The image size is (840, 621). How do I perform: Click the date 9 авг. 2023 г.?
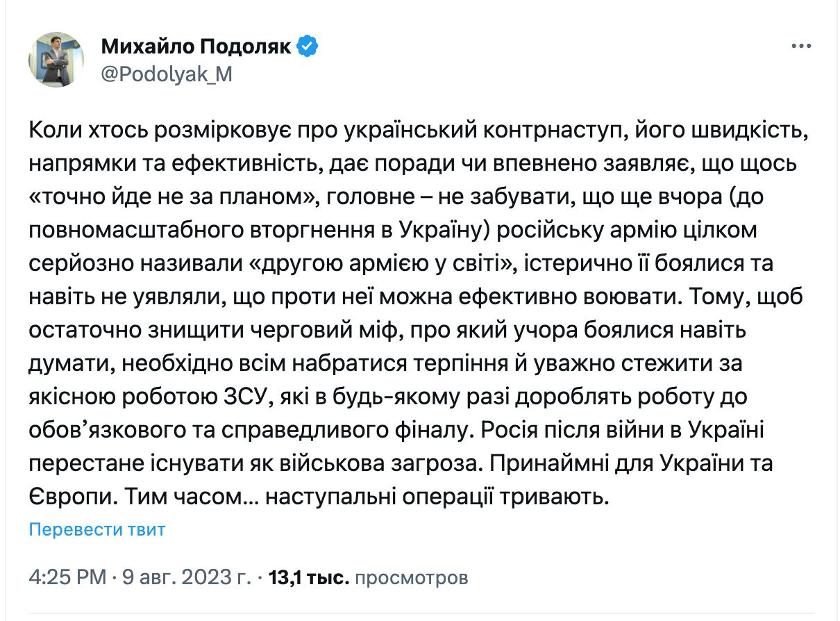point(187,577)
